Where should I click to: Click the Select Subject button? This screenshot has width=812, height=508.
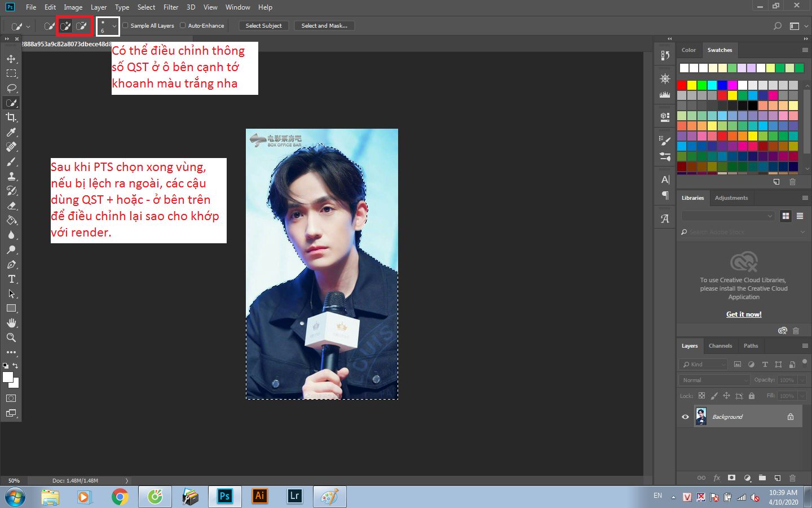coord(263,26)
